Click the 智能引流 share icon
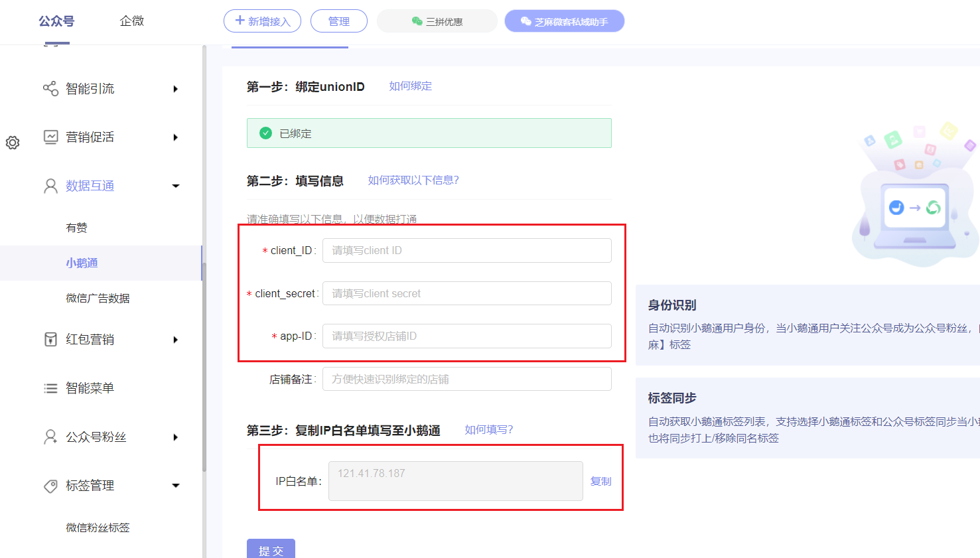 coord(50,88)
